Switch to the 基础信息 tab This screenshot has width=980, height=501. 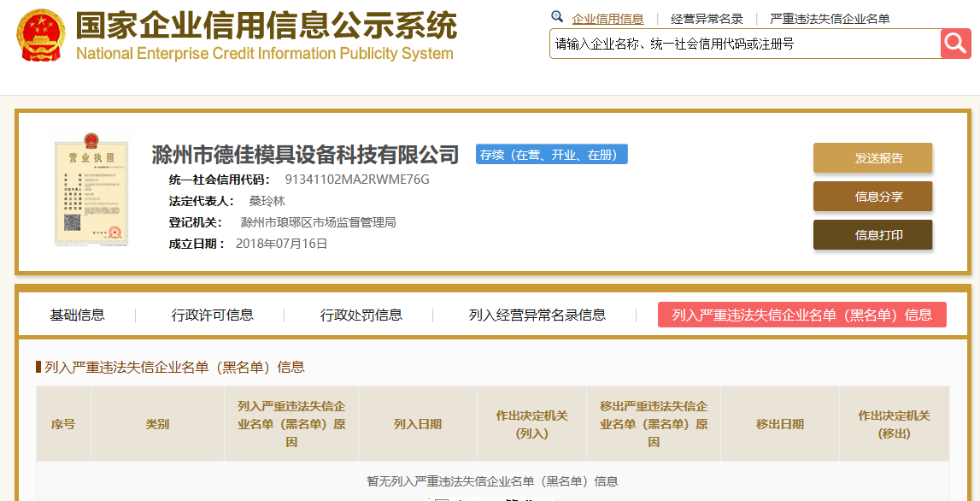tap(78, 315)
